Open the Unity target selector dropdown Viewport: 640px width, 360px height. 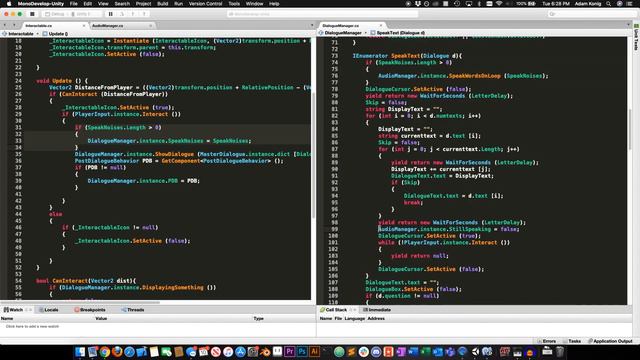tap(82, 14)
